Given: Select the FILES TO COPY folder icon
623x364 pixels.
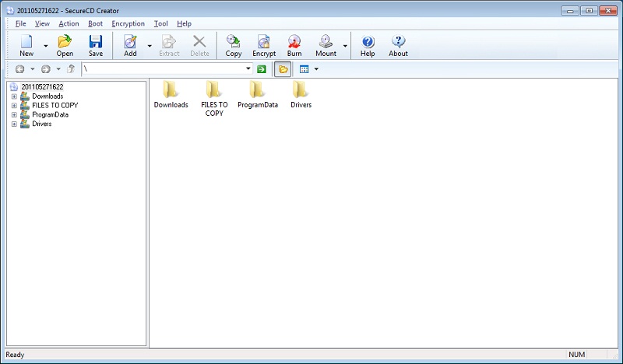Looking at the screenshot, I should pos(213,89).
